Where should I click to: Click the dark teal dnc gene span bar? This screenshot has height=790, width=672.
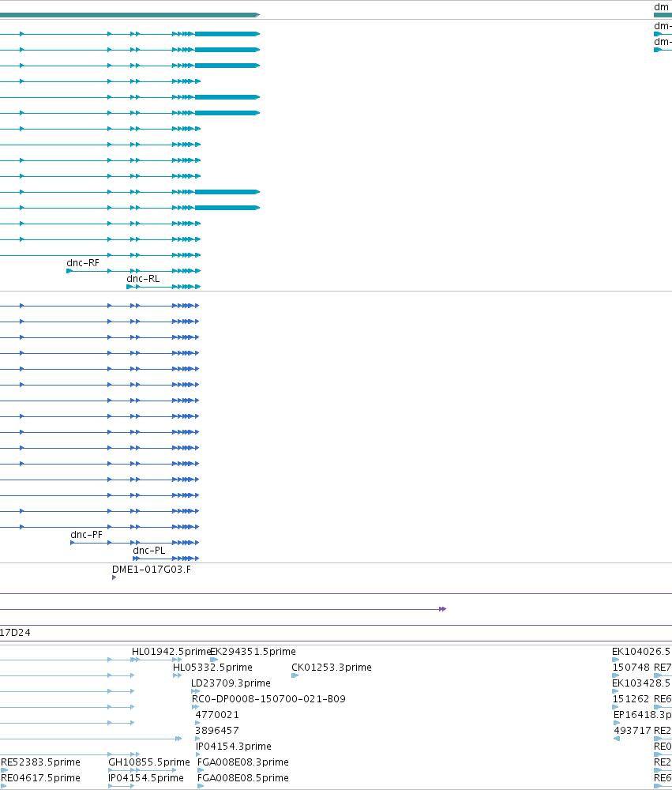(x=130, y=15)
